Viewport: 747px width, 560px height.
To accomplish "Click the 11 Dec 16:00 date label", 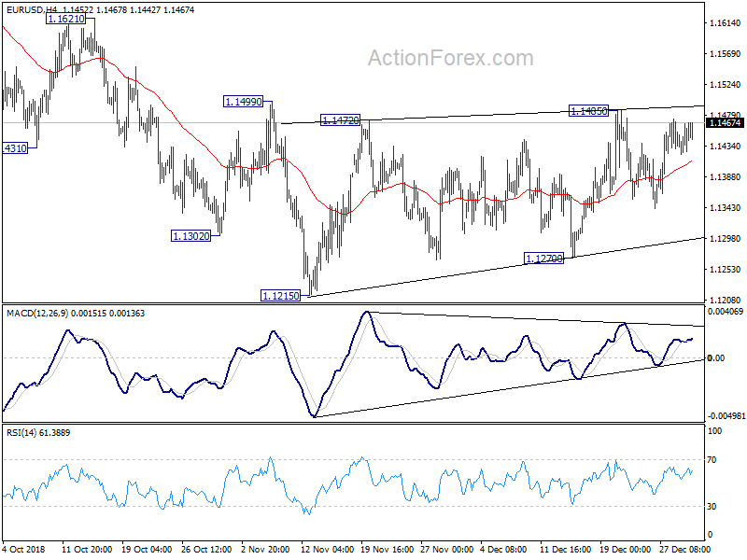I will click(x=566, y=549).
